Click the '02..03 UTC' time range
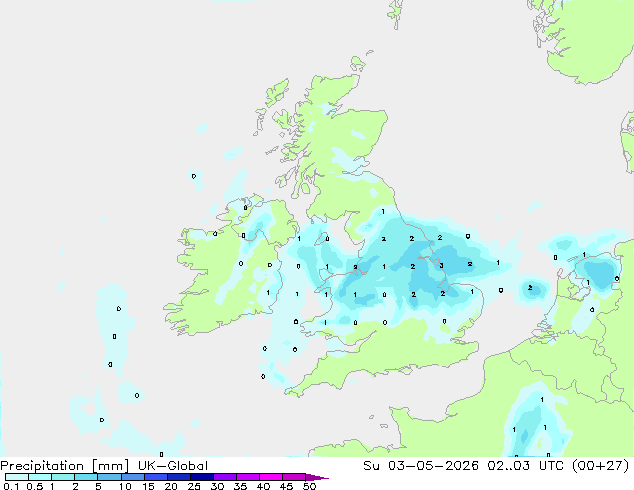Viewport: 634px width, 490px height. (526, 466)
